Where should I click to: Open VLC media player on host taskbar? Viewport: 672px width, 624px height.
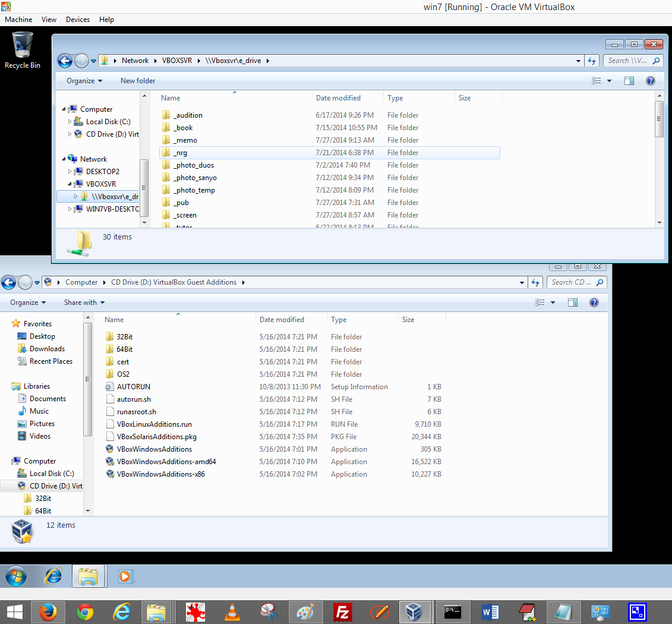tap(232, 612)
